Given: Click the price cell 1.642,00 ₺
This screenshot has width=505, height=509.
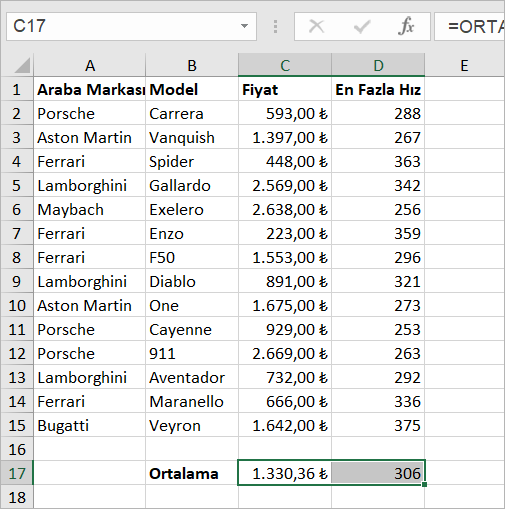Looking at the screenshot, I should click(x=285, y=425).
